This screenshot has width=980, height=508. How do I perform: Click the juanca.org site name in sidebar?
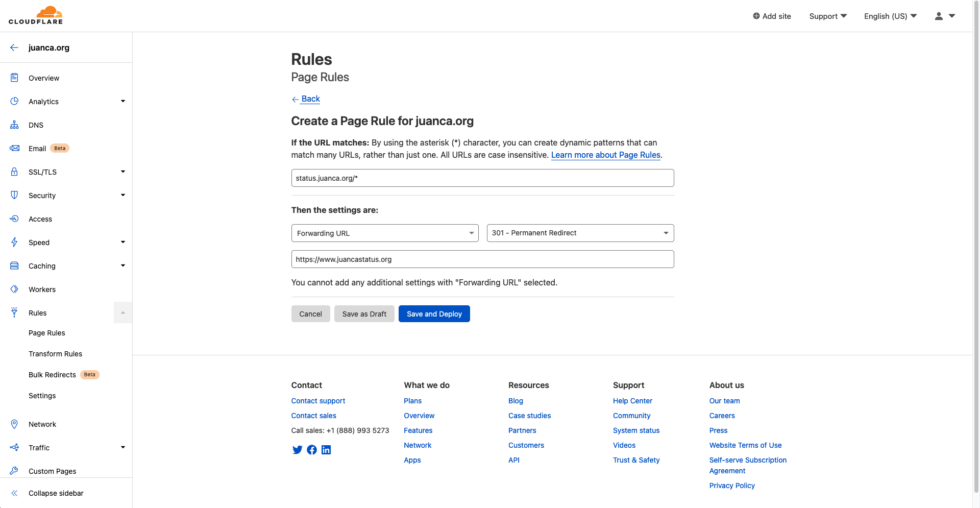click(49, 47)
